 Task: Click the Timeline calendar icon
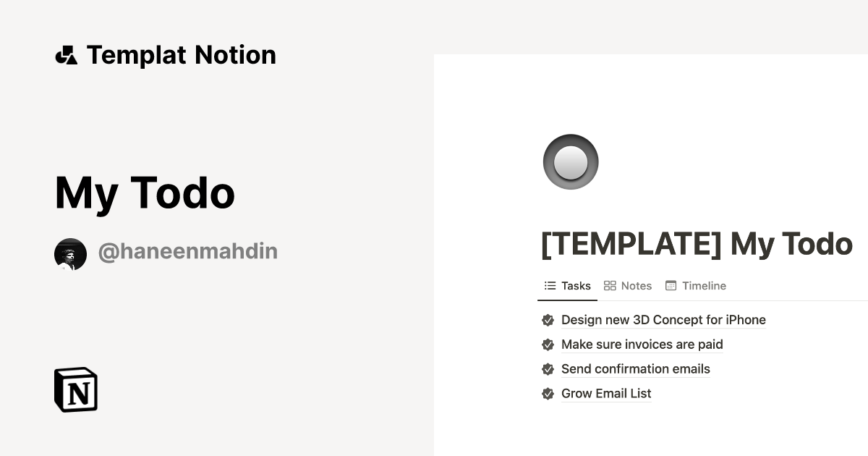pyautogui.click(x=671, y=285)
